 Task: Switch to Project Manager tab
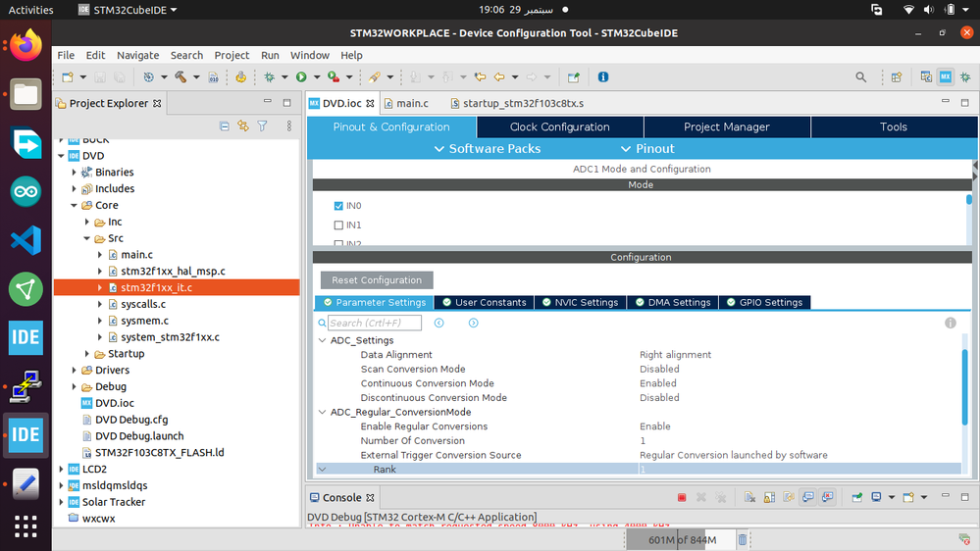[726, 126]
